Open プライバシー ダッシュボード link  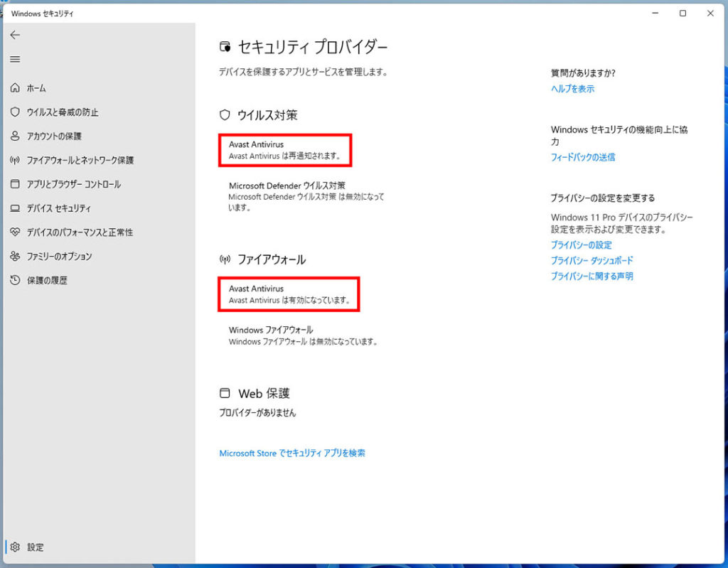(x=591, y=260)
